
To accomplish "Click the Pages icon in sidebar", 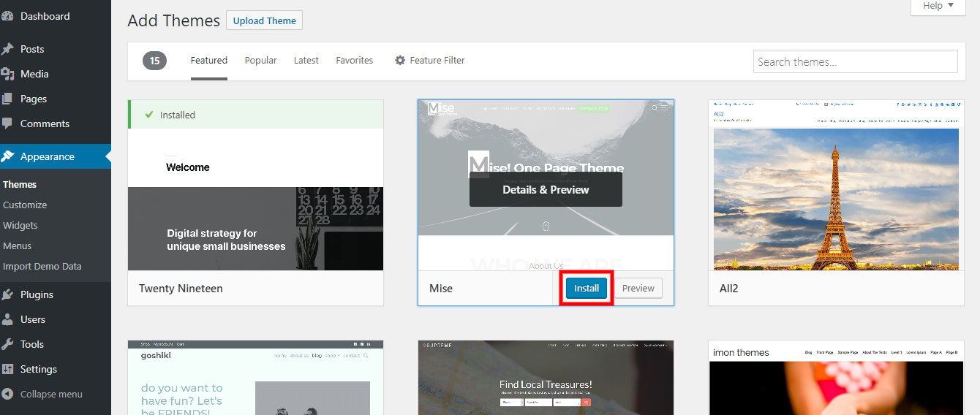I will 8,99.
